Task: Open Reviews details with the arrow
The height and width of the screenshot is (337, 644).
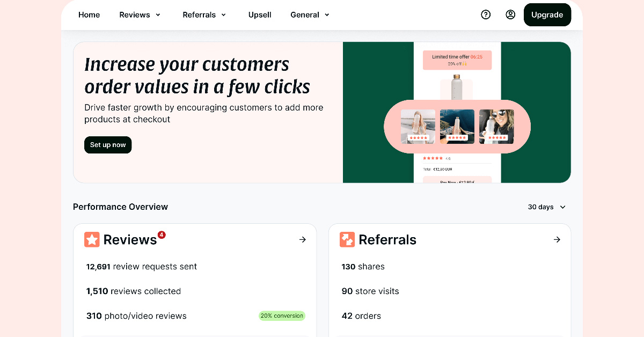Action: pyautogui.click(x=303, y=240)
